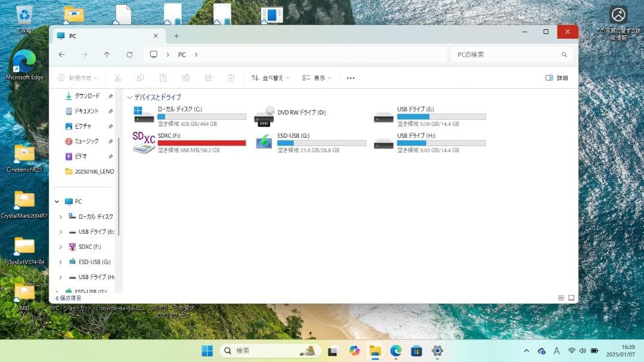Click the Rename icon in the toolbar

click(x=185, y=78)
